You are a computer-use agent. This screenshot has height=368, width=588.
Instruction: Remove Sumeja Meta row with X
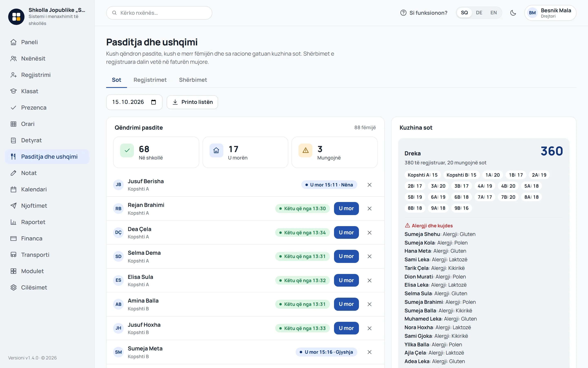point(370,352)
